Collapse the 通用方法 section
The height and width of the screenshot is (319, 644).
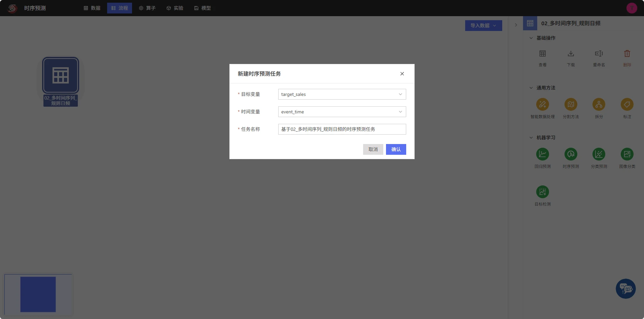pos(531,88)
